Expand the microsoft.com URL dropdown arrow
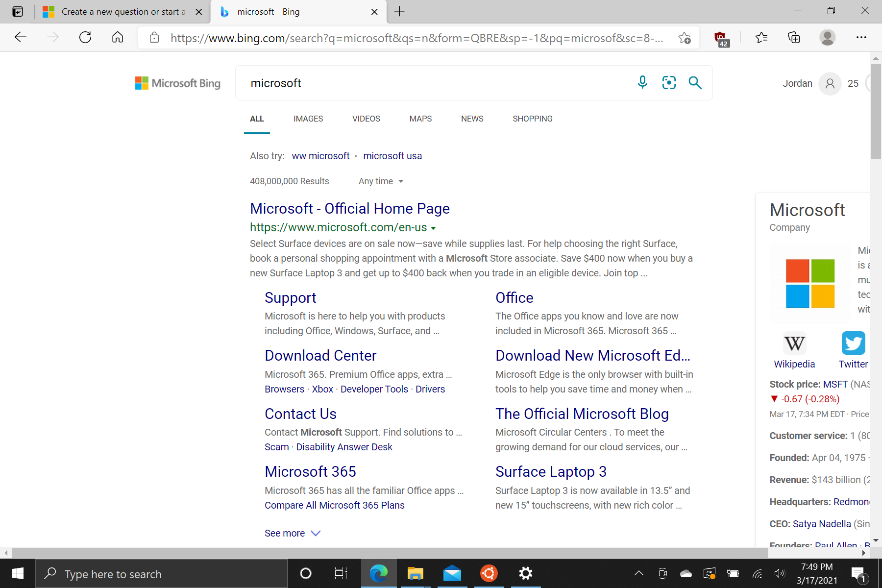 [433, 228]
